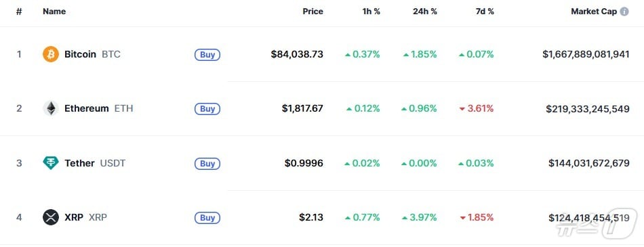Sort by the Price column header

(313, 12)
